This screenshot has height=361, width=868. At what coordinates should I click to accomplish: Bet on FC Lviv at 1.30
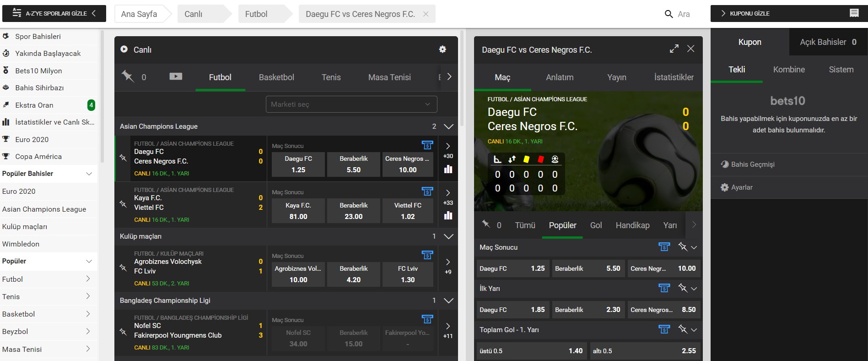coord(408,274)
